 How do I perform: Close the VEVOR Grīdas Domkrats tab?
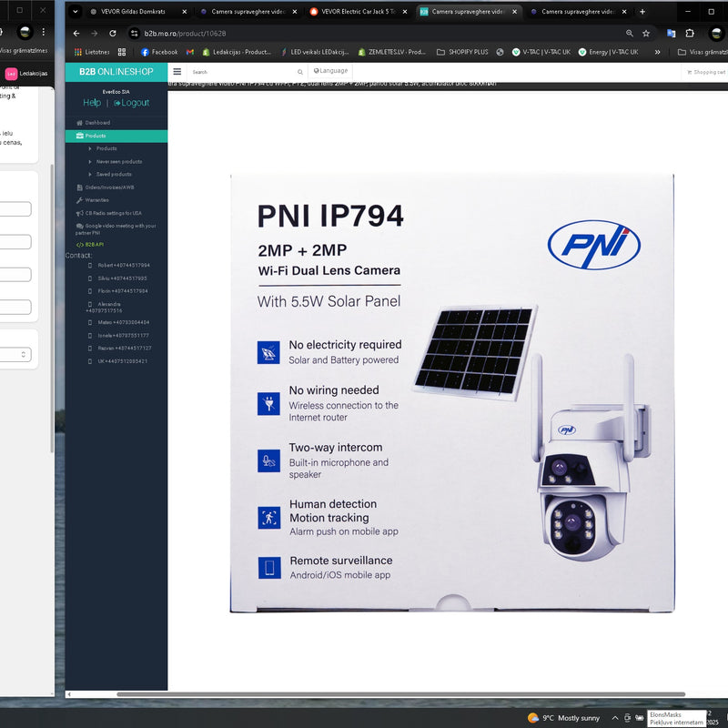(185, 12)
